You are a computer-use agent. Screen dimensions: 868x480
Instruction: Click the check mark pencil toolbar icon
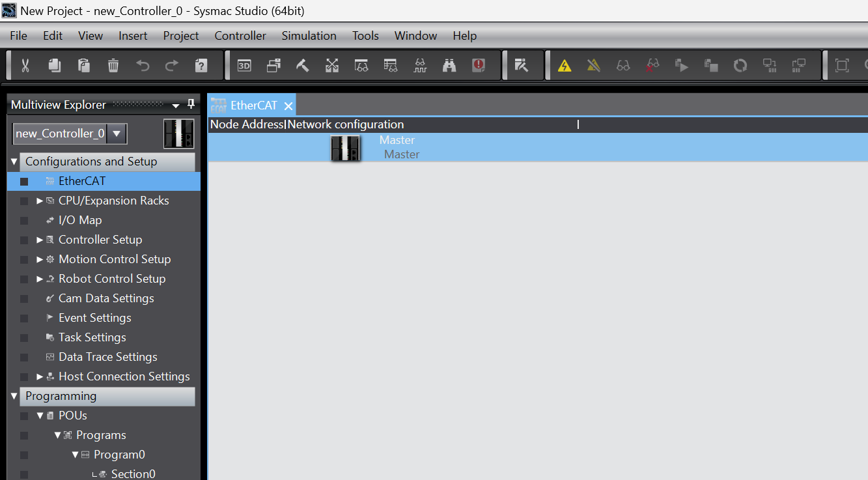522,65
